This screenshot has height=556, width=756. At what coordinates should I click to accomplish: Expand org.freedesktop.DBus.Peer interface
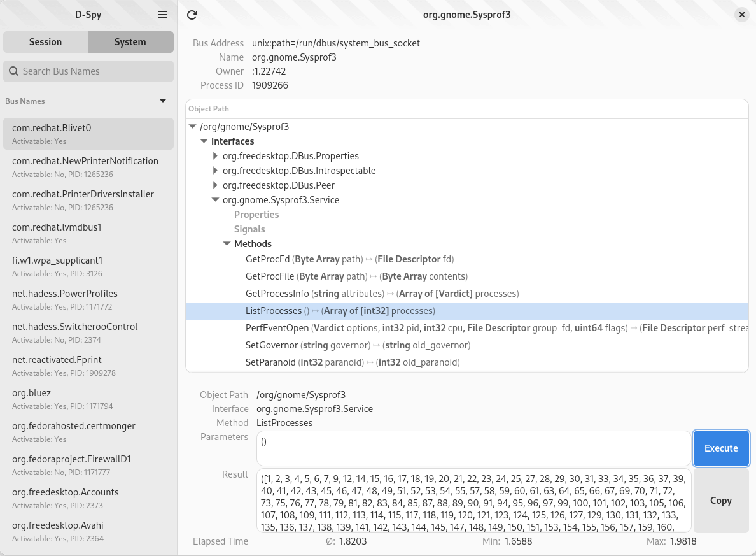[216, 185]
